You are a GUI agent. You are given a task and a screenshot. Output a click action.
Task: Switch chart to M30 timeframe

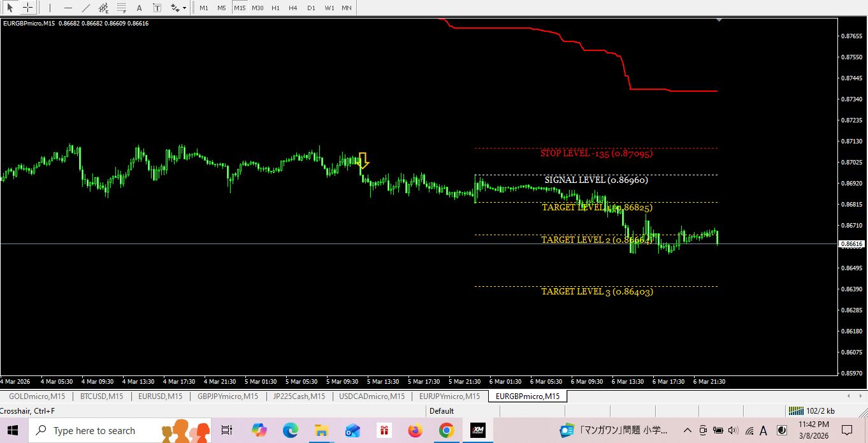[x=257, y=8]
